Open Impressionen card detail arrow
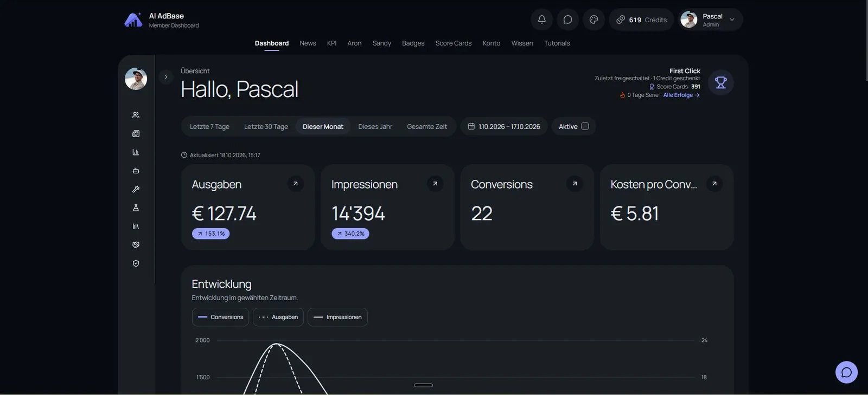868x395 pixels. coord(435,184)
